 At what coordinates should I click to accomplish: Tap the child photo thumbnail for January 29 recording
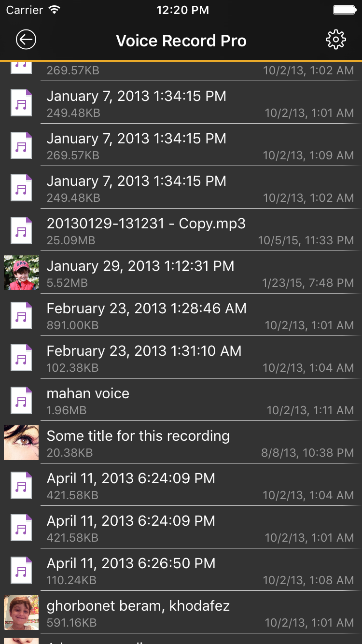(x=21, y=273)
